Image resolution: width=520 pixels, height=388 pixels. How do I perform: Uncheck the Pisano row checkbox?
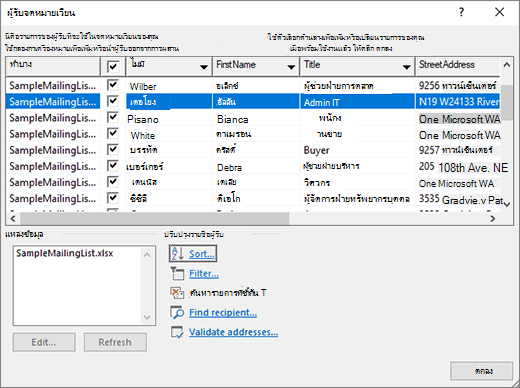(x=113, y=117)
